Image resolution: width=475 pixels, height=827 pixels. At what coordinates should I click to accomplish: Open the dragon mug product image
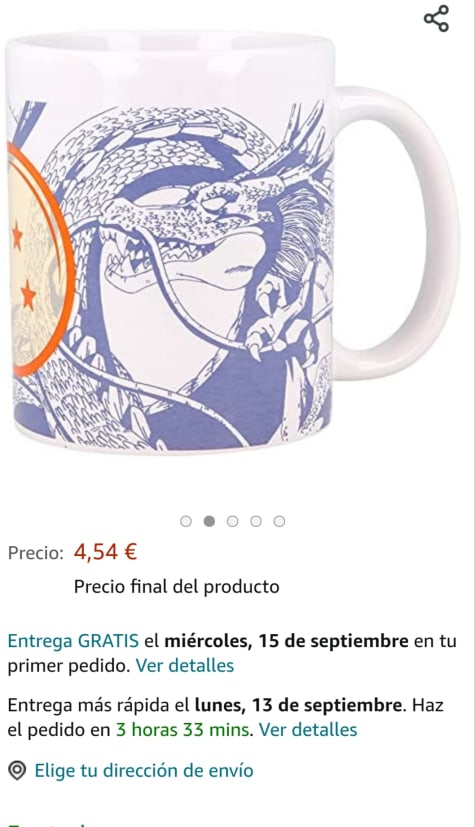click(x=232, y=243)
